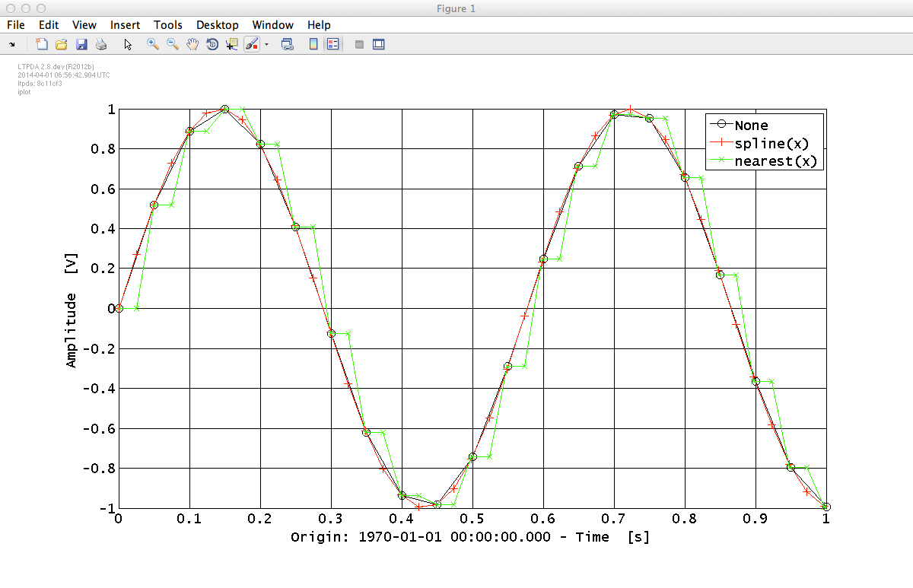
Task: Click the Hide Plot Tools icon
Action: (359, 45)
